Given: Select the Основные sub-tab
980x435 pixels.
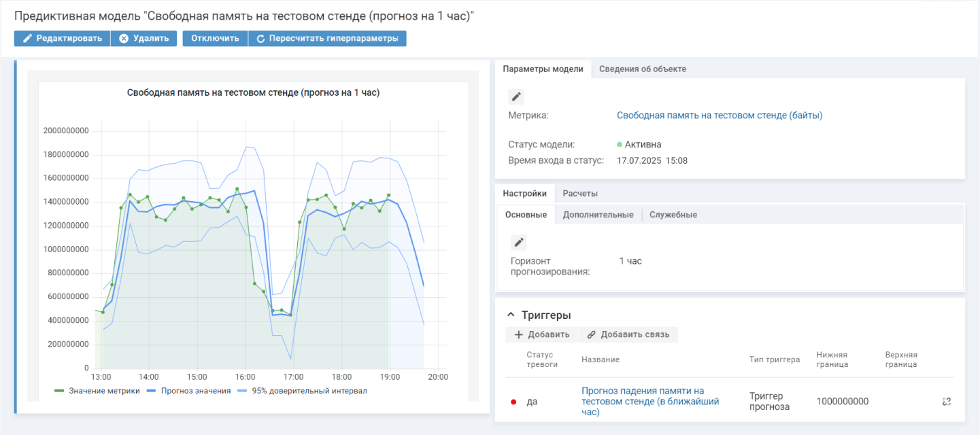Looking at the screenshot, I should point(526,215).
